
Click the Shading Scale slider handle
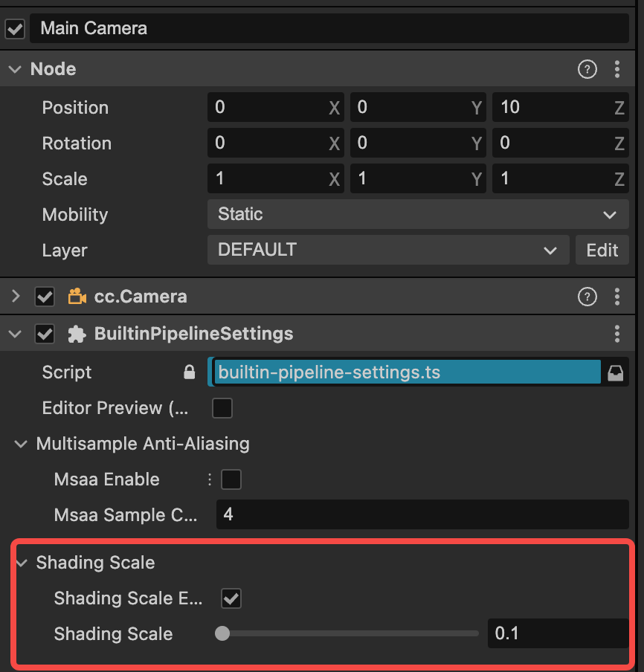pyautogui.click(x=222, y=634)
